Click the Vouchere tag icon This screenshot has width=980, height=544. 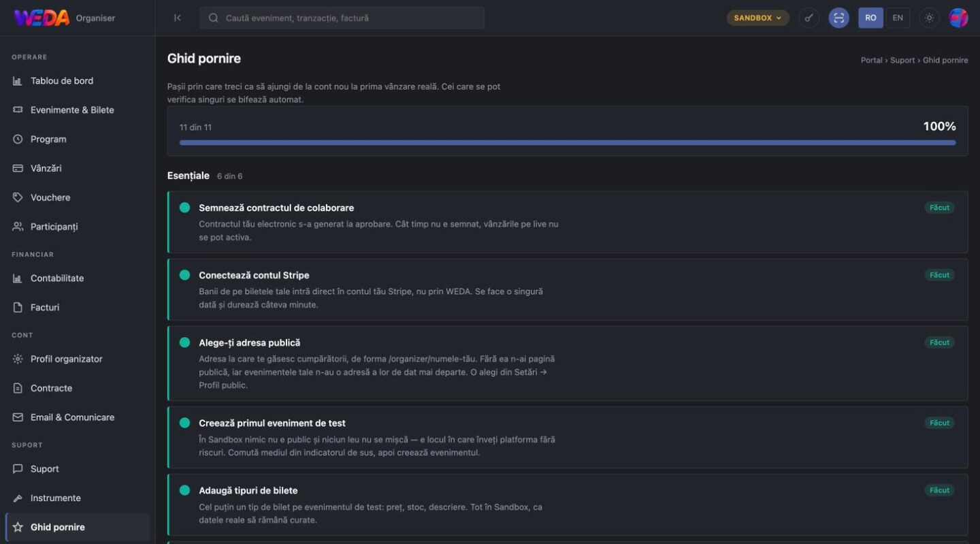[18, 197]
